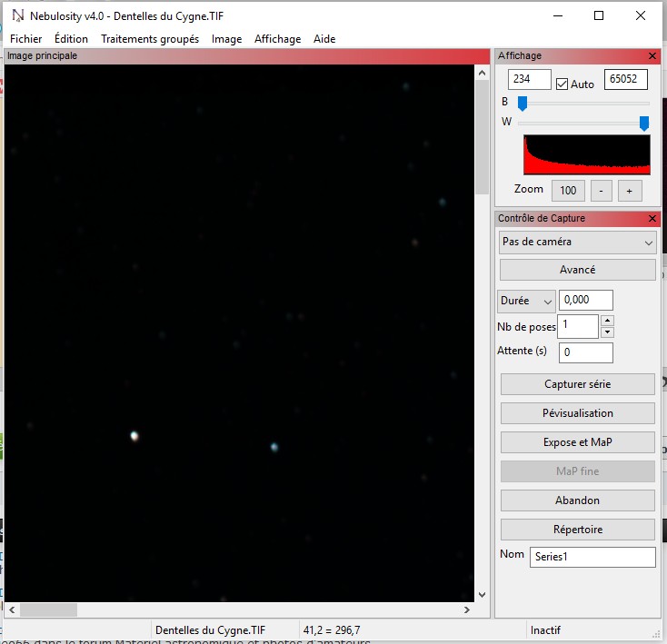Screen dimensions: 667x644
Task: Click the bright white star in image
Action: click(134, 436)
